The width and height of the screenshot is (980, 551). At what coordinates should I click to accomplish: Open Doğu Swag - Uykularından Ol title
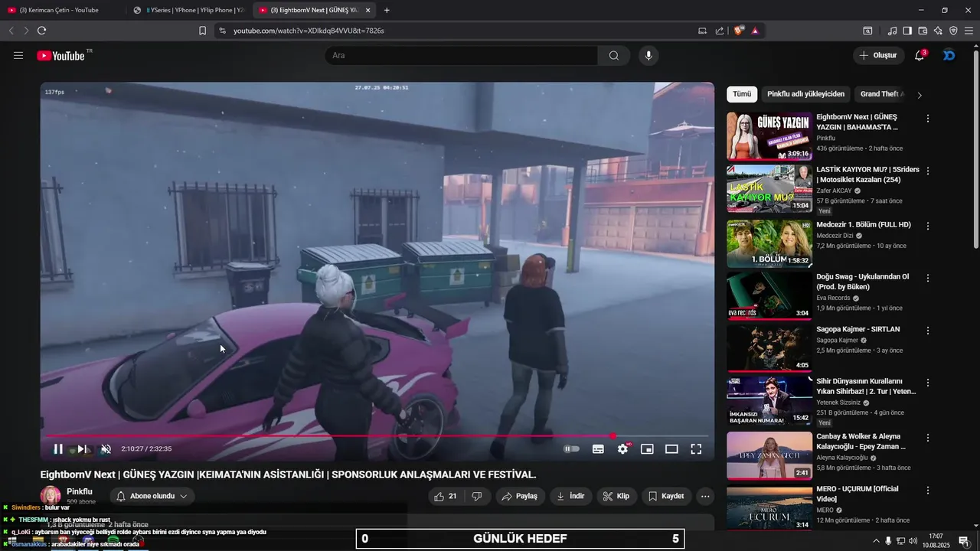[863, 282]
